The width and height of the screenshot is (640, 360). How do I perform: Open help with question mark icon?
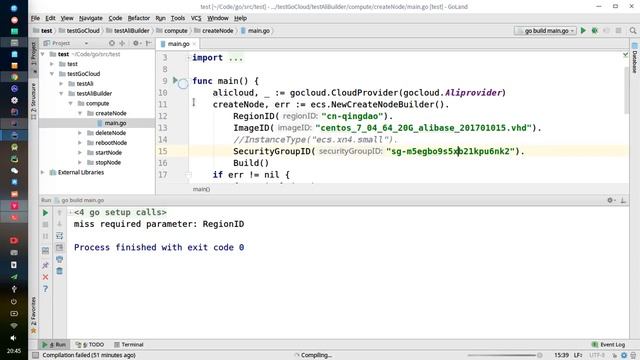(45, 289)
